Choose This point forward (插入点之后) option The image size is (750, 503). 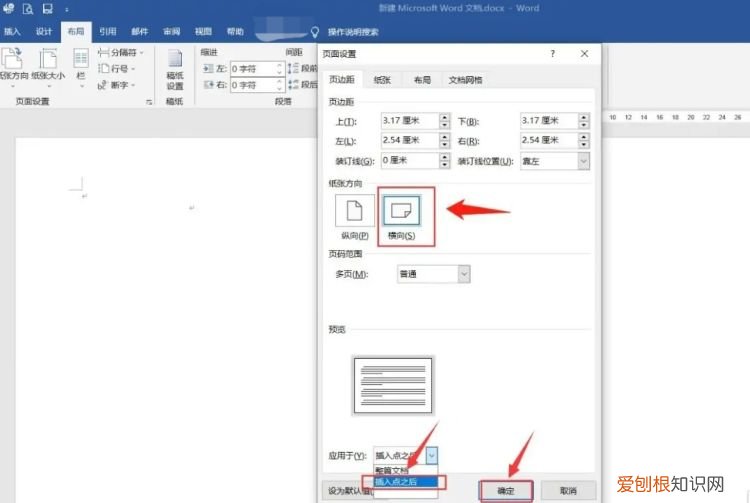[405, 481]
